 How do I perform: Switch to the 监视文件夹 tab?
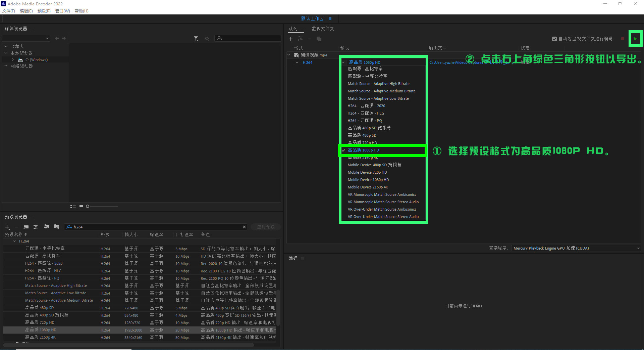(323, 29)
